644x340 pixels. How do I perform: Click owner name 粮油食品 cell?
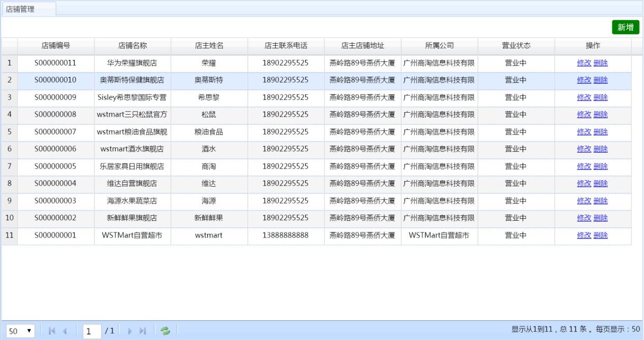(209, 132)
